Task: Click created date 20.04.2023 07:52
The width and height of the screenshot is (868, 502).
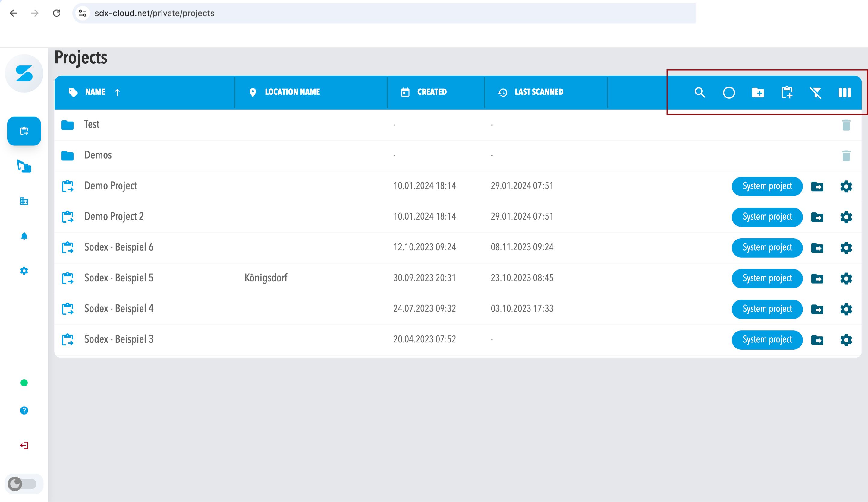Action: [x=424, y=339]
